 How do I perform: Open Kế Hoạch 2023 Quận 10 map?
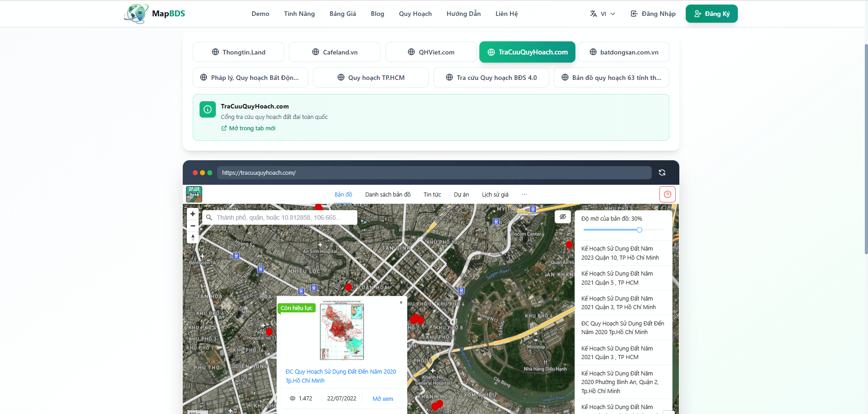[623, 253]
